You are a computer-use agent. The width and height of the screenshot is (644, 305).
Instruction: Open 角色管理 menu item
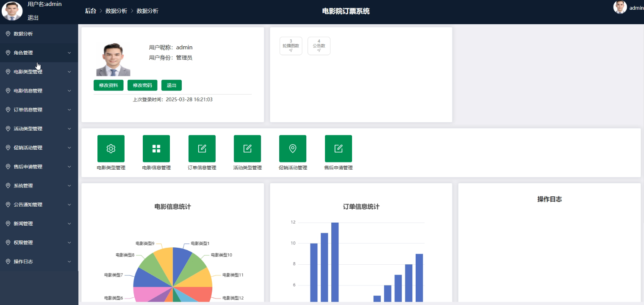pos(39,53)
